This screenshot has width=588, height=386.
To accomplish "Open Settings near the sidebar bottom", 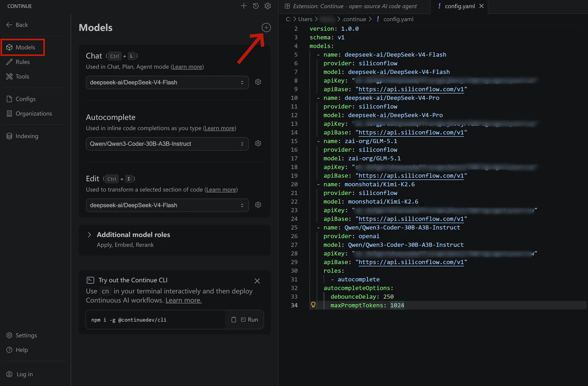I will 22,336.
